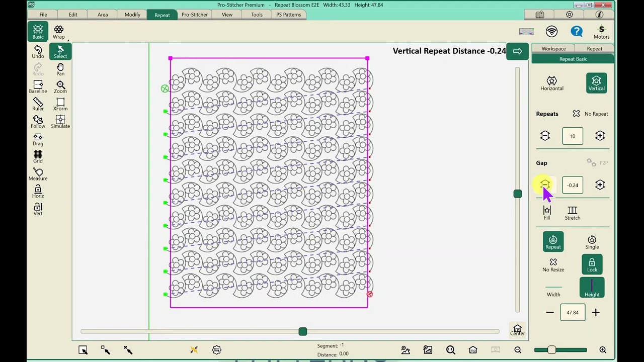Open the settings gear tab
The width and height of the screenshot is (644, 362).
click(x=570, y=15)
